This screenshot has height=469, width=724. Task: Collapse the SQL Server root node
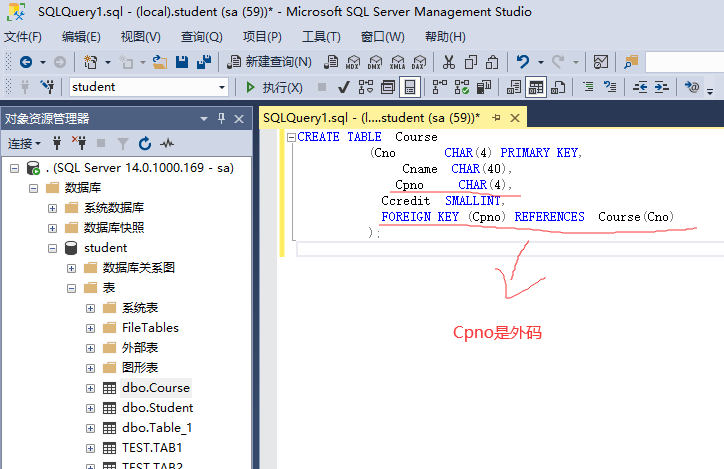(x=15, y=168)
